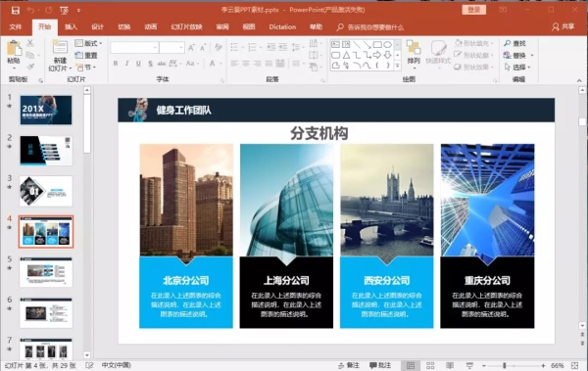Click the Reset slide button
Screen dimensions: 588x371
(x=86, y=56)
